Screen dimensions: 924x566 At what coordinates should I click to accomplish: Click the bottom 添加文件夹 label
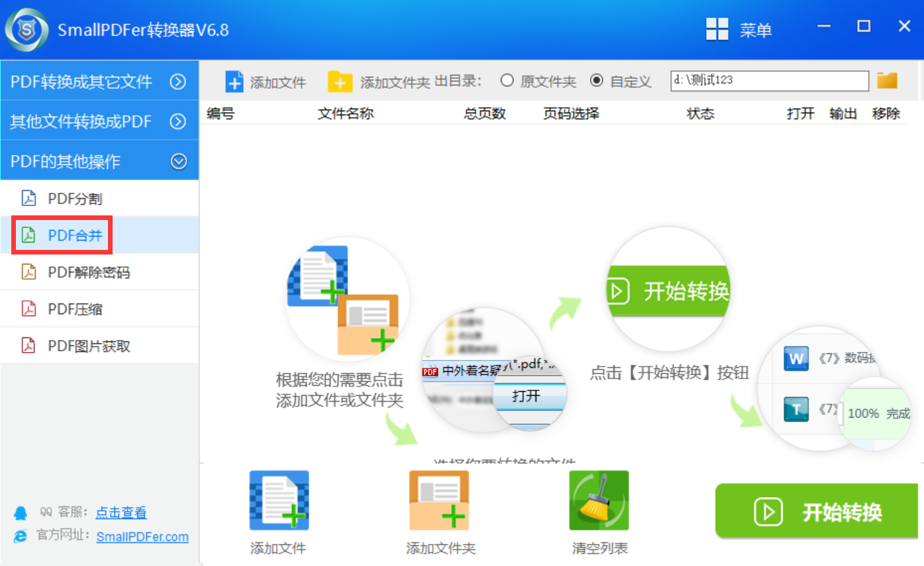point(441,548)
